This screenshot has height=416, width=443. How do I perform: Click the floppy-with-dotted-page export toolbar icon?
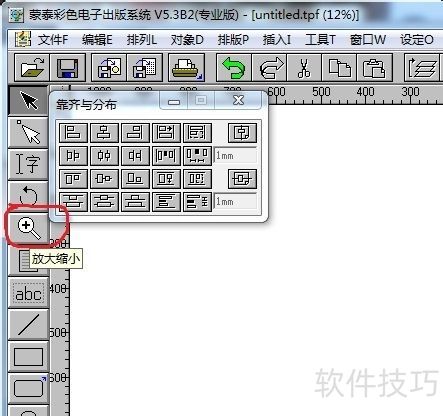[x=145, y=67]
